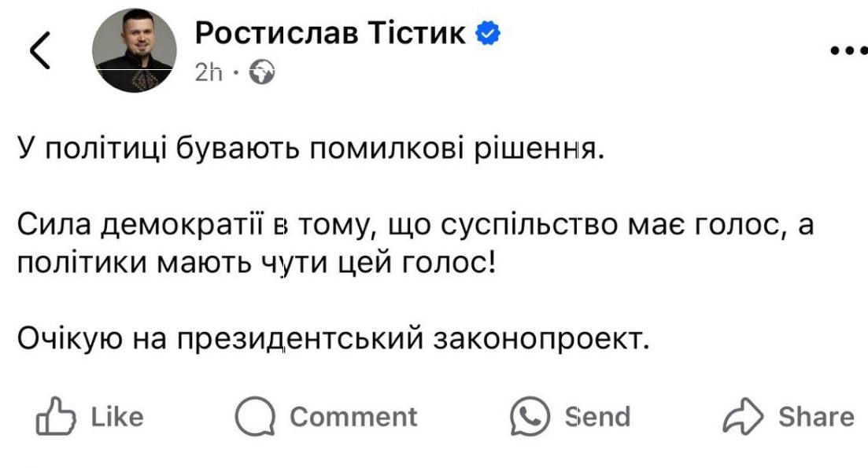Viewport: 868px width, 468px height.
Task: Tap the WhatsApp Send icon
Action: tap(530, 417)
